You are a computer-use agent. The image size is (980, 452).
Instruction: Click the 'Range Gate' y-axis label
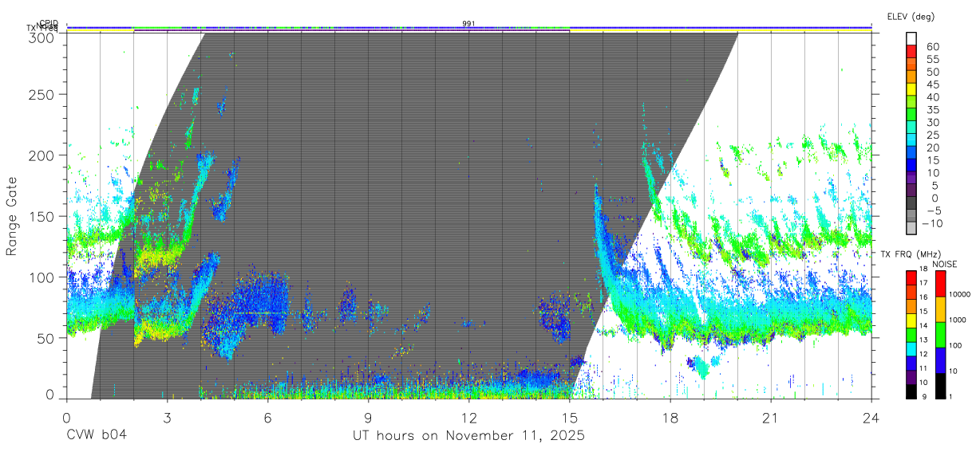coord(12,216)
